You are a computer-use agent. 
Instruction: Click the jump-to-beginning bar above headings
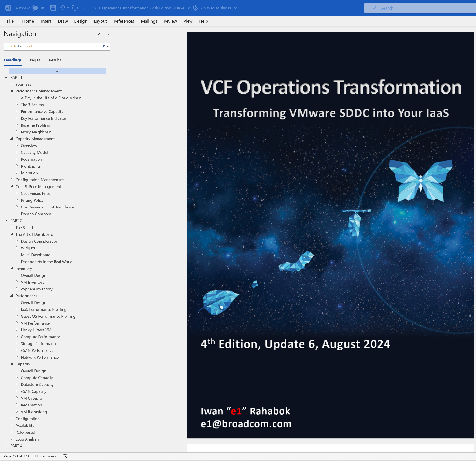click(x=57, y=71)
